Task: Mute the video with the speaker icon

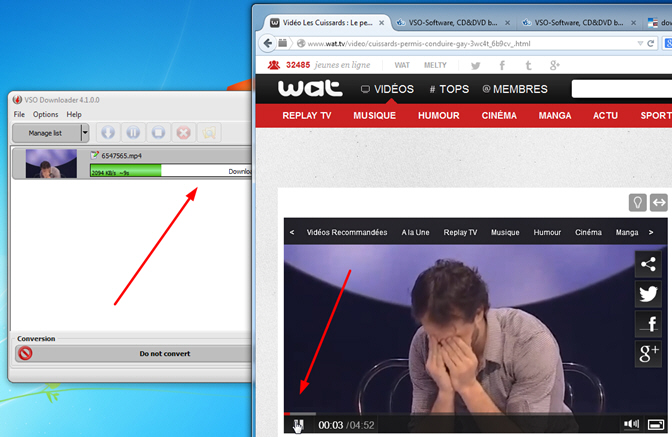Action: pyautogui.click(x=631, y=424)
